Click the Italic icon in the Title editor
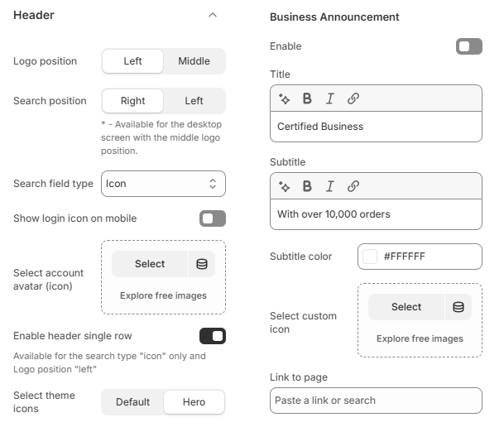This screenshot has height=427, width=504. click(329, 98)
